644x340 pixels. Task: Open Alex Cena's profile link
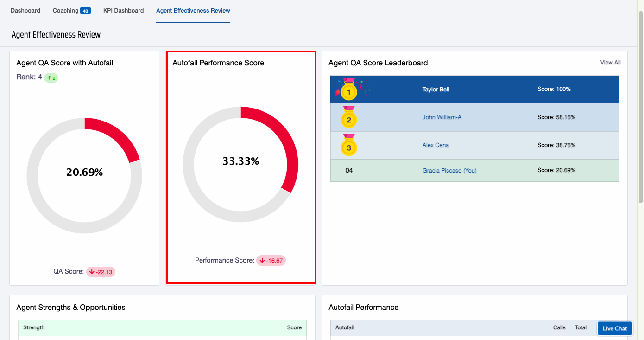click(x=436, y=145)
